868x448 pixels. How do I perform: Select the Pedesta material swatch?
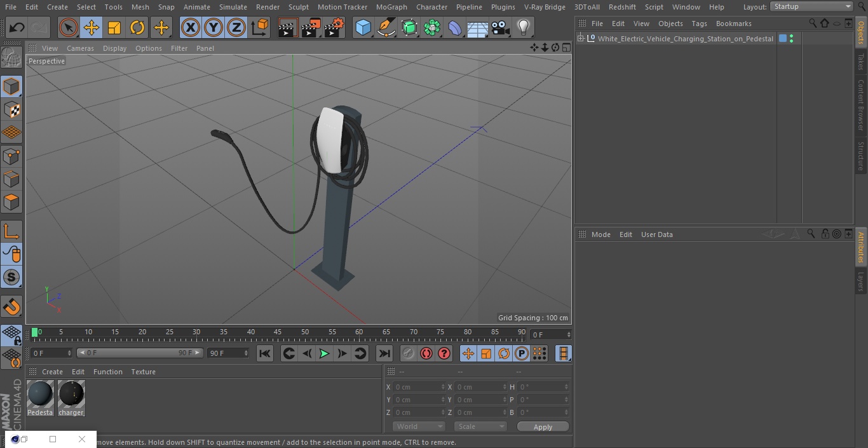pyautogui.click(x=40, y=398)
